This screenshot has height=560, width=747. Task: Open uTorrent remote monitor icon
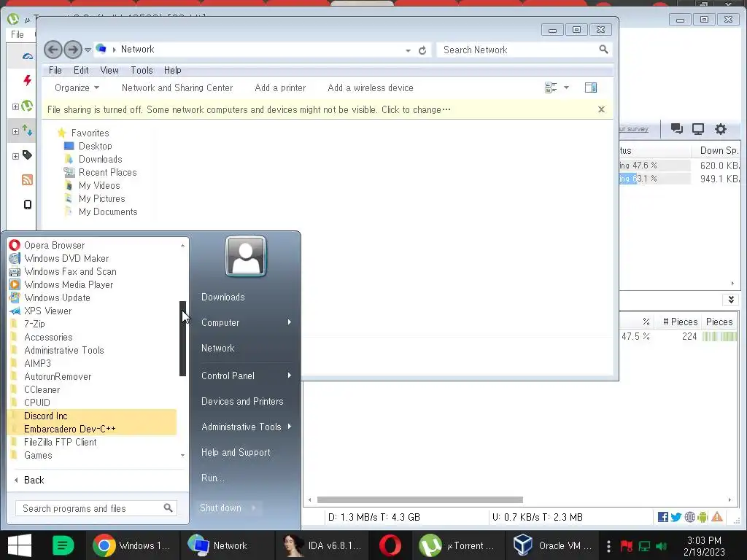pos(698,128)
